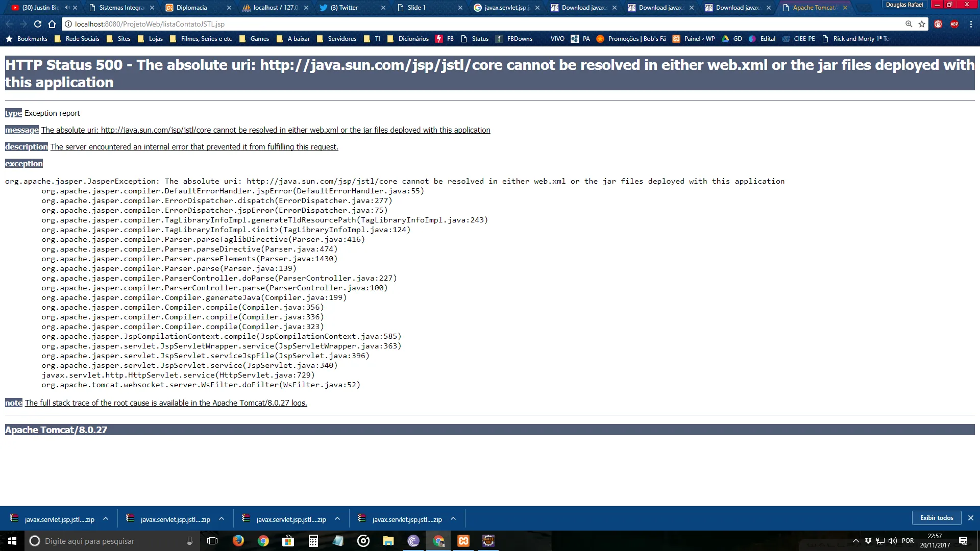Image resolution: width=980 pixels, height=551 pixels.
Task: Mute audio on the Justin Bieber tab
Action: (x=67, y=8)
